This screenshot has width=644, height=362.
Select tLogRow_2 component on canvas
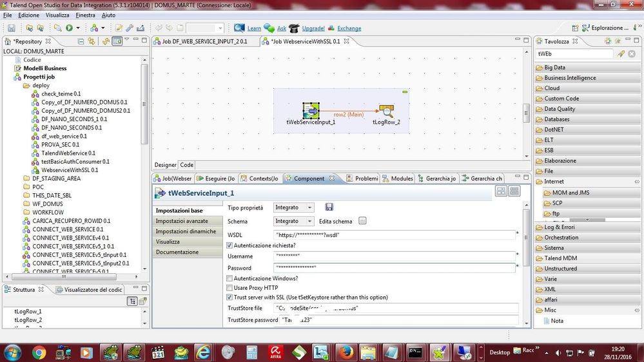tap(387, 111)
